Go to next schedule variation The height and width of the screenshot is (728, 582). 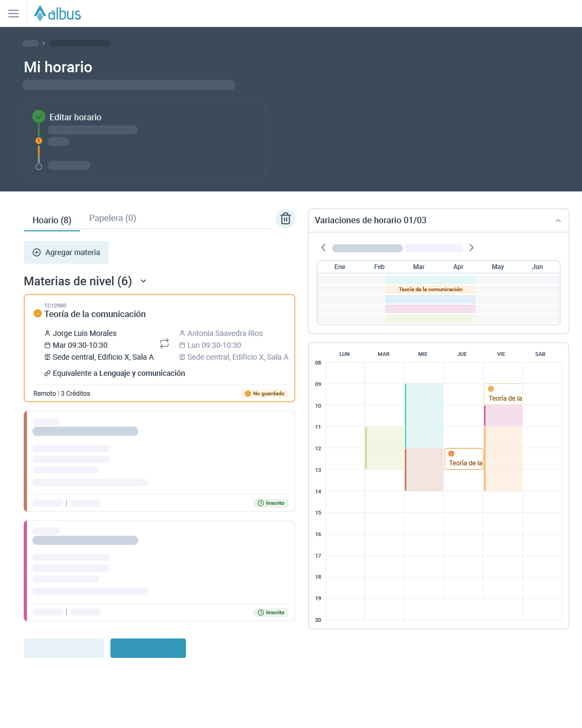pyautogui.click(x=472, y=248)
